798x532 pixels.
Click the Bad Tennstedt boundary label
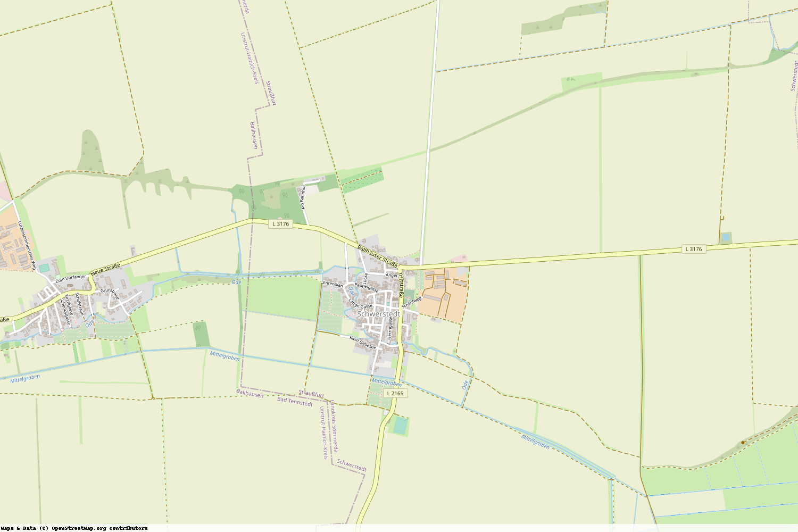[295, 401]
